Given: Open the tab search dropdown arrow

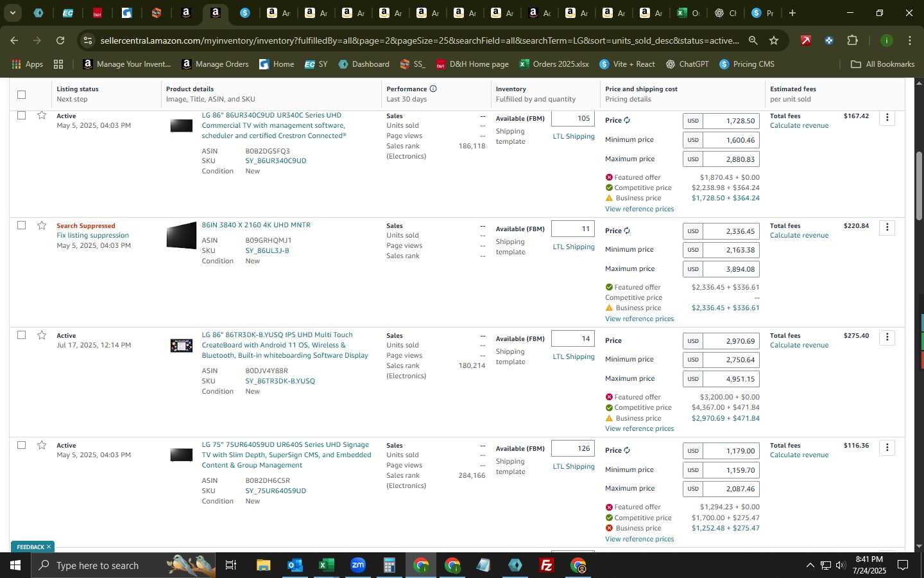Looking at the screenshot, I should tap(12, 13).
